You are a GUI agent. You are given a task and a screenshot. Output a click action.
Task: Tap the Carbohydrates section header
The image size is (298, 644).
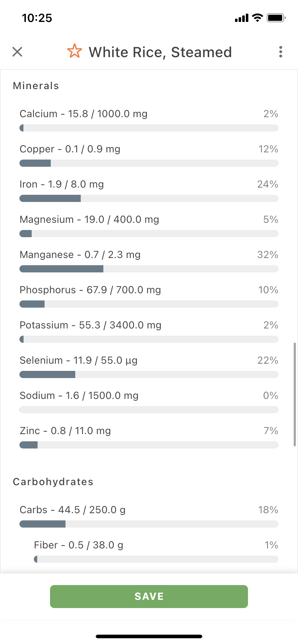[53, 482]
